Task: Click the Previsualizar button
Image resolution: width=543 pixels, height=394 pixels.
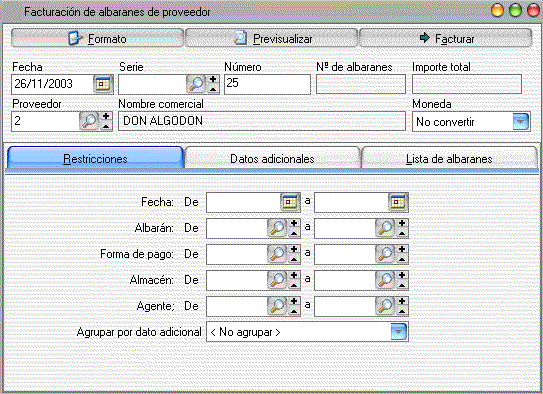Action: pos(271,38)
